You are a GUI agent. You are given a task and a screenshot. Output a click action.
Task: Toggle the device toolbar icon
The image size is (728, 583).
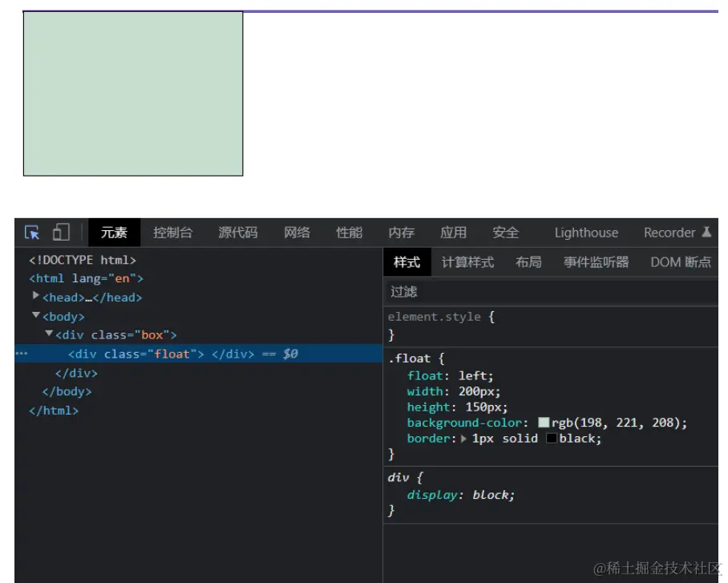[61, 232]
